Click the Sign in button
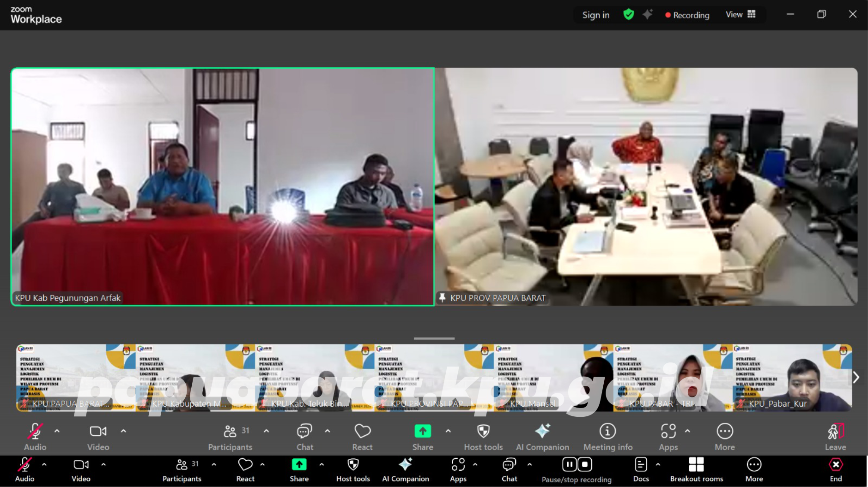 [x=595, y=15]
